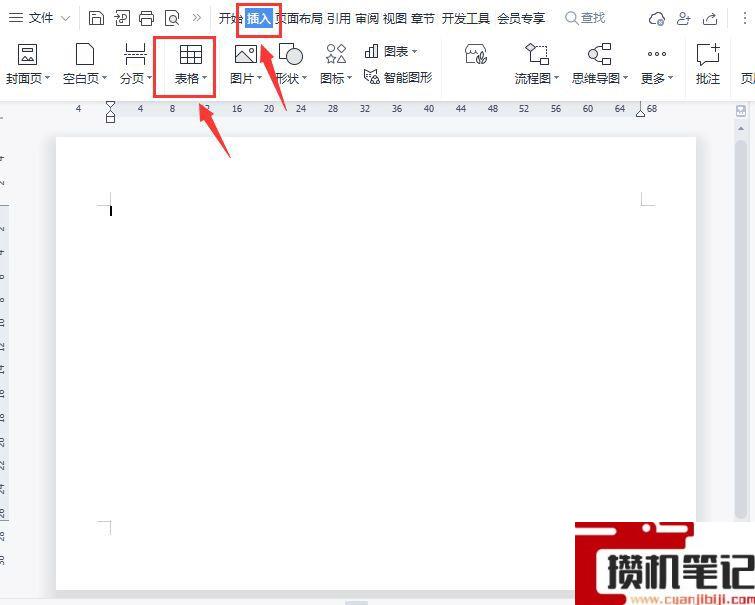Image resolution: width=755 pixels, height=605 pixels.
Task: Expand the 分页 dropdown arrow
Action: 149,78
